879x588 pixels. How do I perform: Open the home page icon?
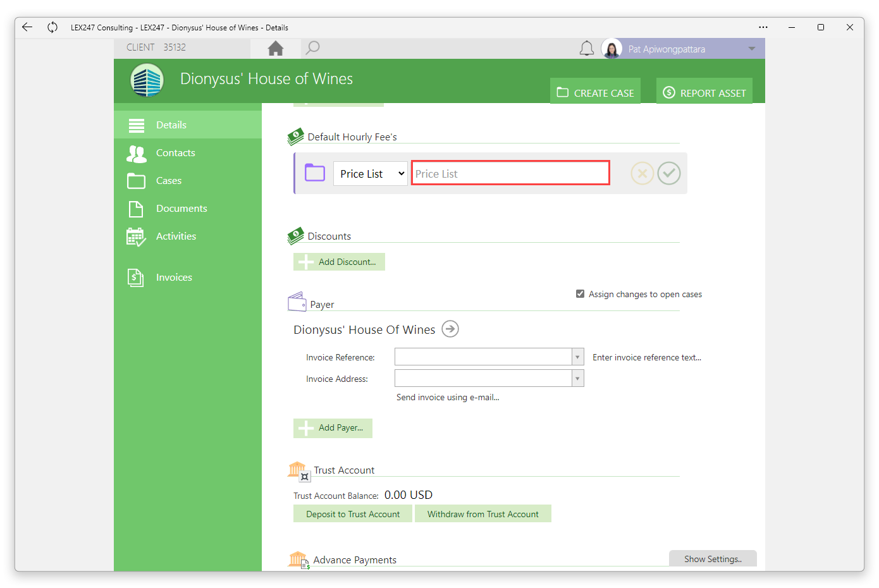[x=276, y=48]
